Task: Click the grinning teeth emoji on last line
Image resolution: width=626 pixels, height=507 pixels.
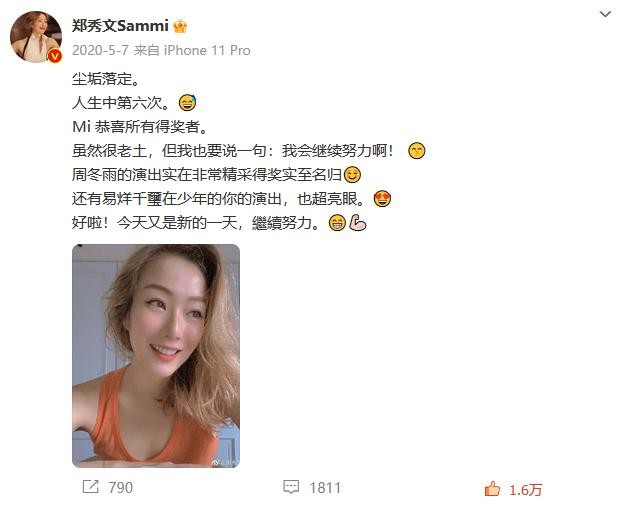Action: (x=337, y=223)
